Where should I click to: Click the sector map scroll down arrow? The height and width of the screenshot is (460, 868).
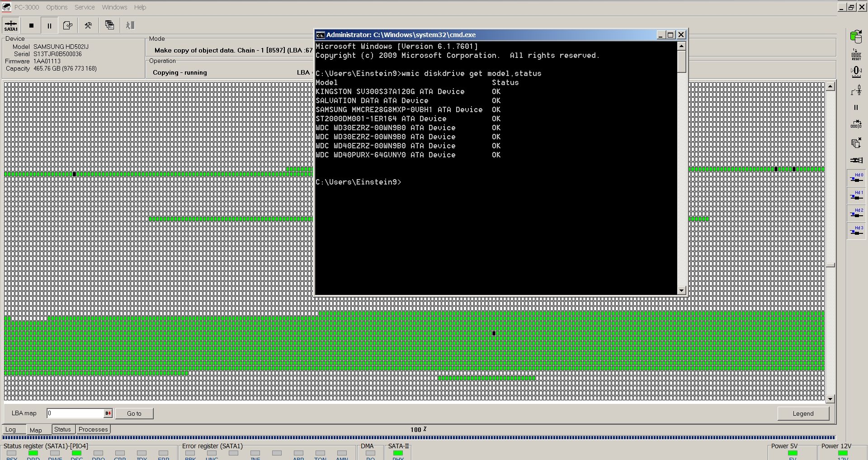[x=830, y=399]
